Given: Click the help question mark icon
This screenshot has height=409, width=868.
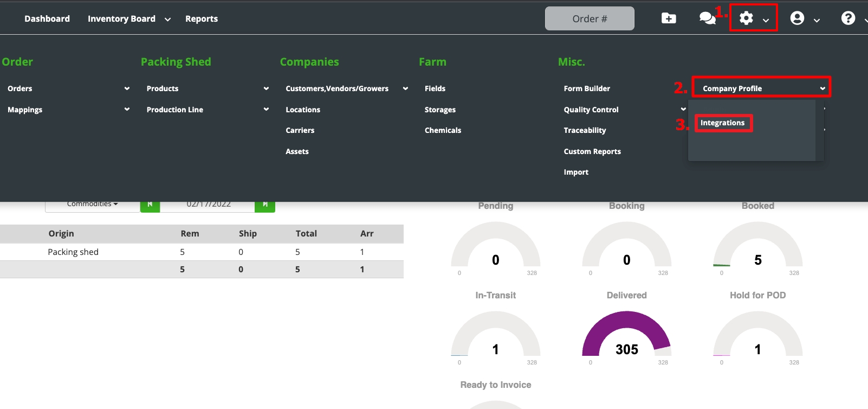Looking at the screenshot, I should click(848, 18).
